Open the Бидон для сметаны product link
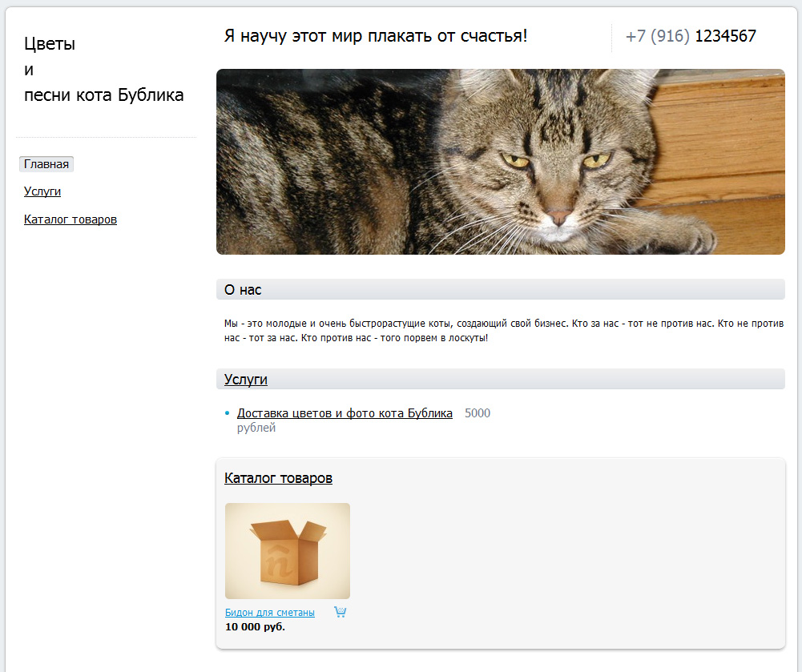This screenshot has height=672, width=802. [x=270, y=613]
